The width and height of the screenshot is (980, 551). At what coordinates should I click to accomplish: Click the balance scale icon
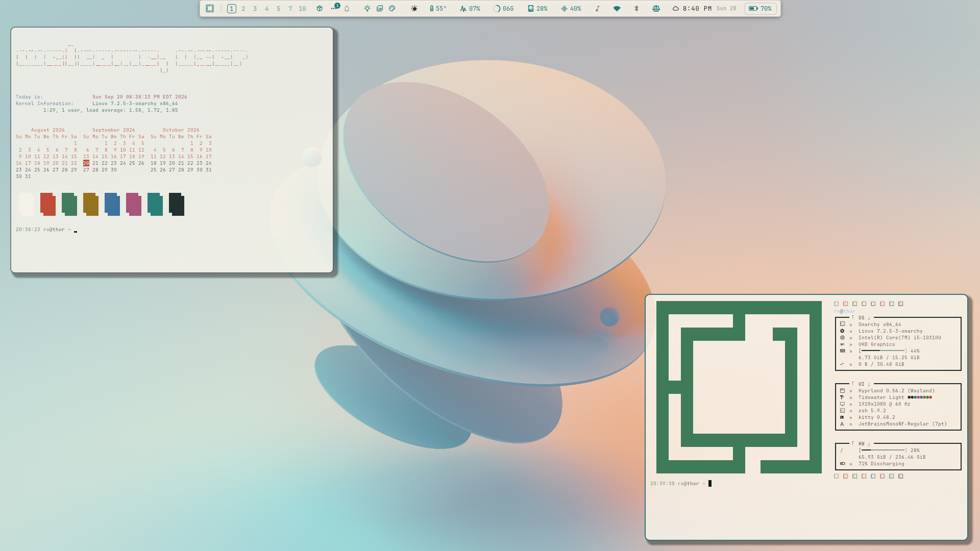pos(656,9)
